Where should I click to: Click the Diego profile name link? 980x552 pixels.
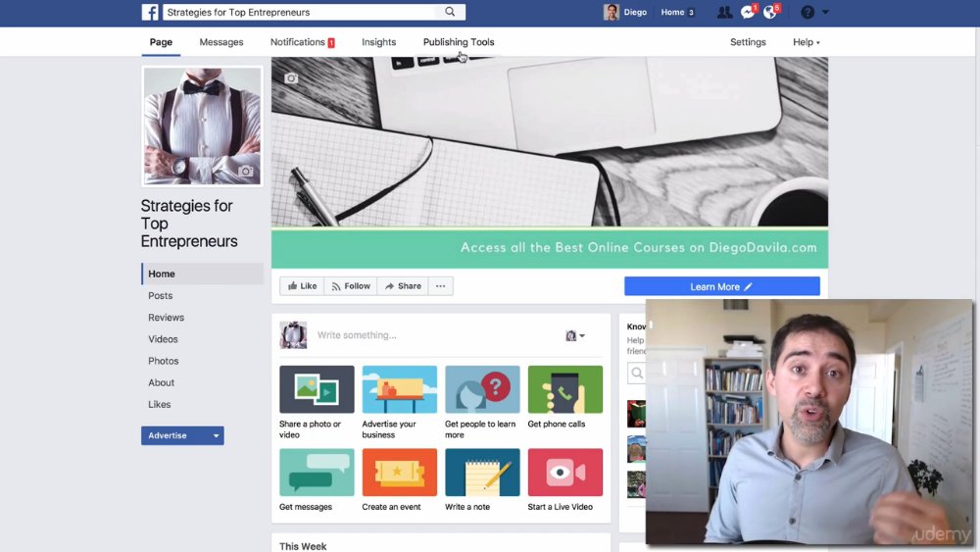click(x=635, y=12)
